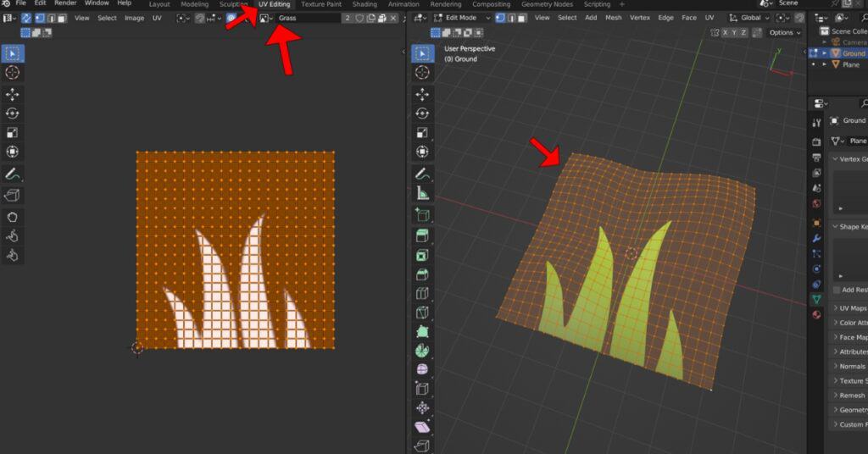The image size is (868, 454).
Task: Select the Grab sculpt tool in UV editor
Action: (x=12, y=218)
